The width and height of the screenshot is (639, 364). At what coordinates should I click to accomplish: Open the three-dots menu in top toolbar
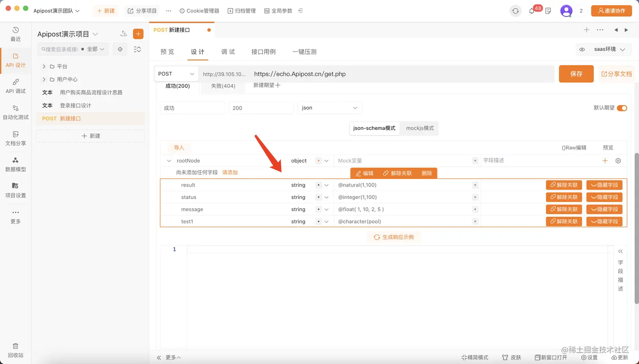[169, 11]
